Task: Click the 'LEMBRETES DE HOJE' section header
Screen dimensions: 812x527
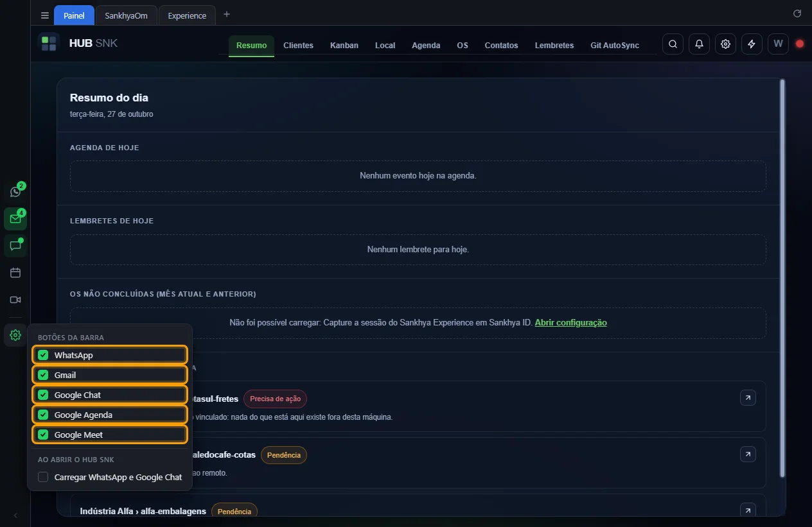Action: [x=112, y=221]
